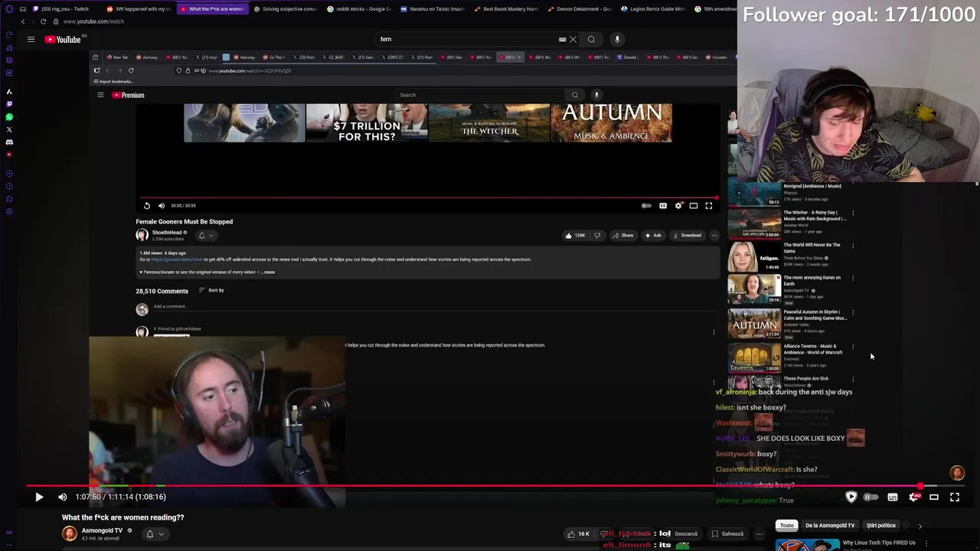The height and width of the screenshot is (551, 980).
Task: Switch to the 'Wtf happened with my' tab
Action: coord(138,9)
